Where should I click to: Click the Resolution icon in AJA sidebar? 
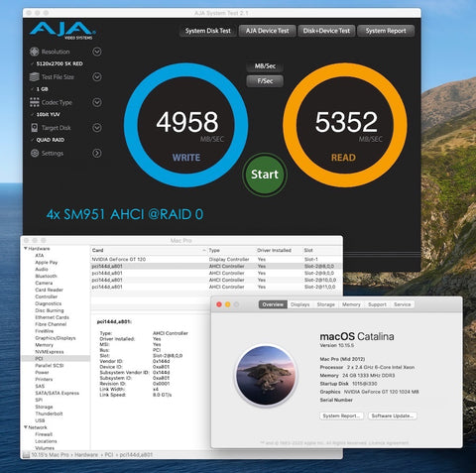(x=35, y=52)
